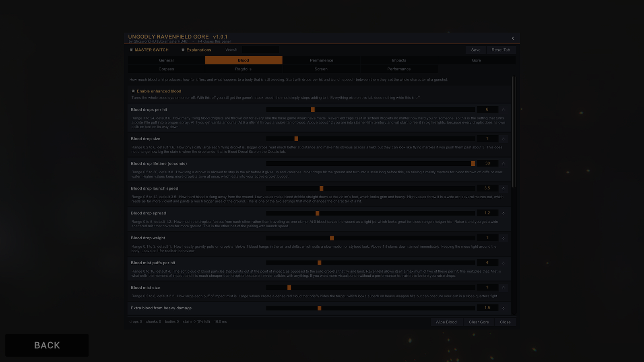Screen dimensions: 644x362
Task: Click the Blood mist puffs value 4
Action: tap(487, 263)
